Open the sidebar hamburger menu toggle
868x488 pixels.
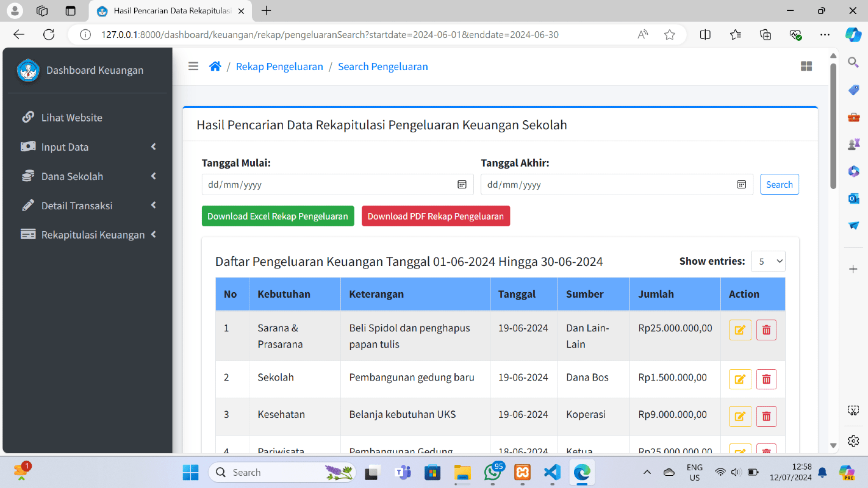point(193,66)
